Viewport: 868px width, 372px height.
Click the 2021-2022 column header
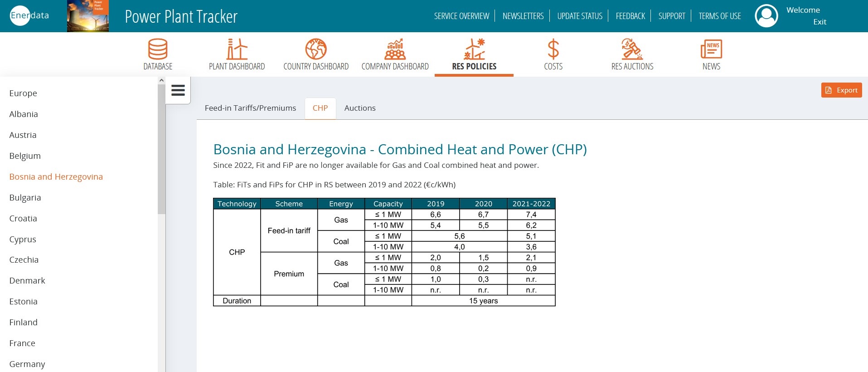[531, 204]
